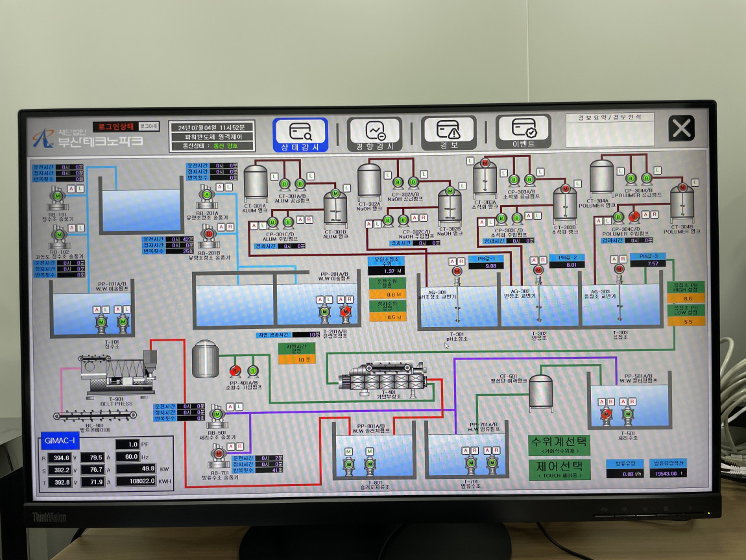Image resolution: width=746 pixels, height=560 pixels.
Task: Toggle the R button above AG-303 agitator
Action: (x=623, y=259)
